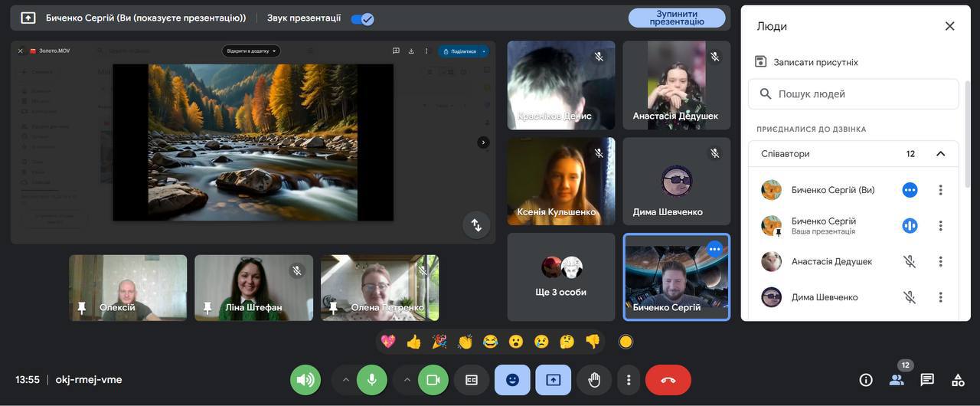Click Записати присутніх
980x406 pixels.
click(815, 62)
